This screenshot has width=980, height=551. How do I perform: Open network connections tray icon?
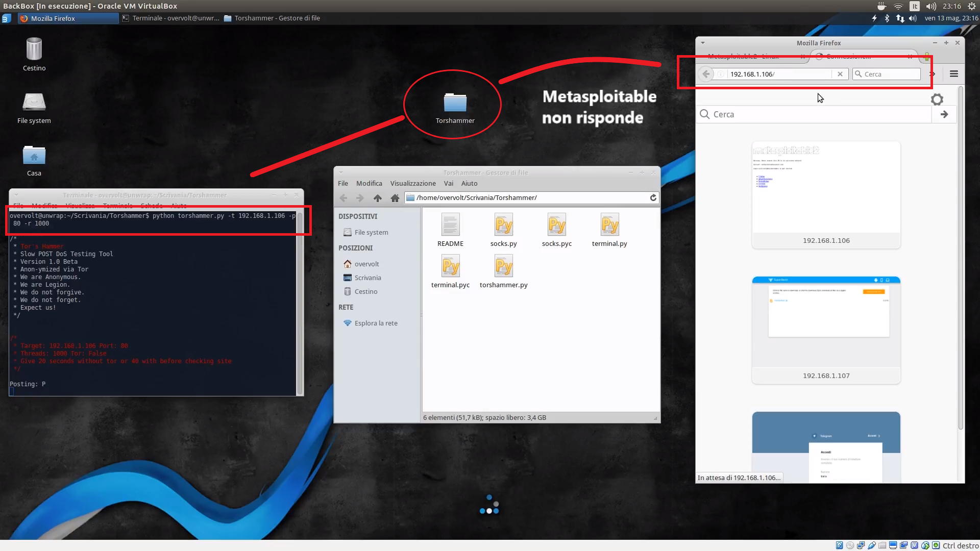[900, 18]
